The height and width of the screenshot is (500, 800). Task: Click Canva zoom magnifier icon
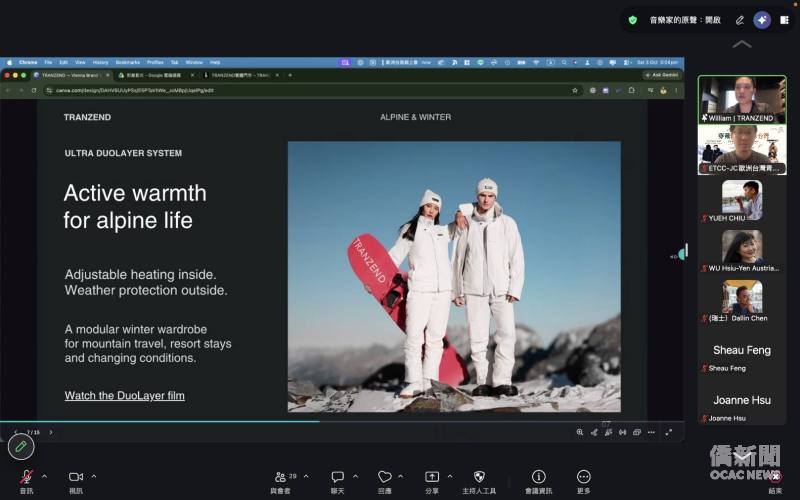tap(580, 432)
